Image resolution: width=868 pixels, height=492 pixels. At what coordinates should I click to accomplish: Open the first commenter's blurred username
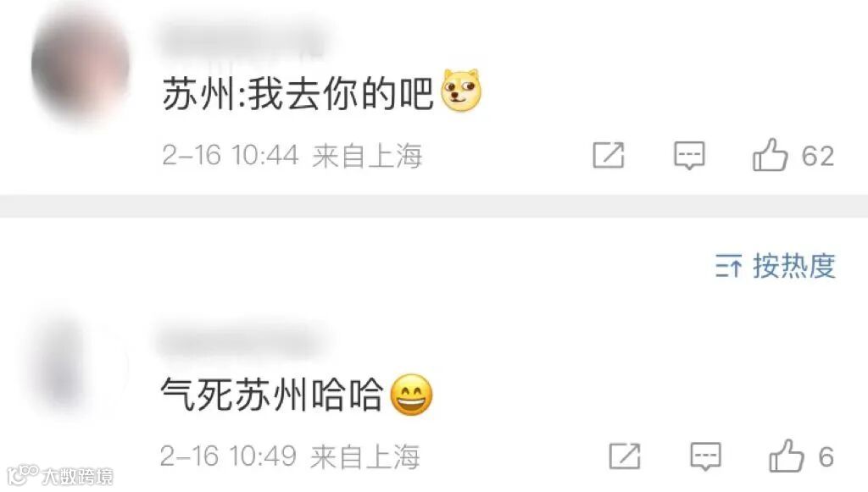(x=243, y=39)
